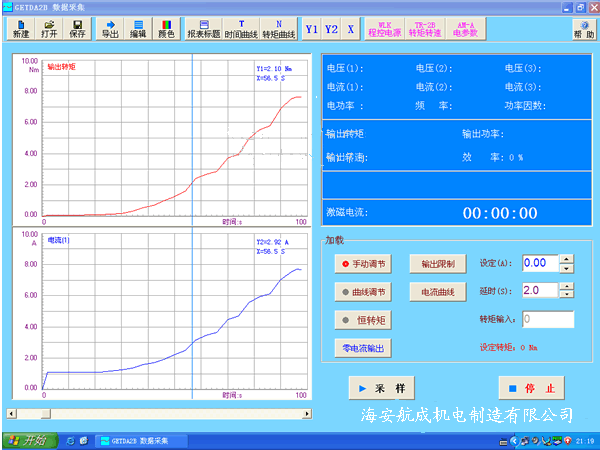Open the WLK 程控电源 toolbar item
The width and height of the screenshot is (600, 450).
[384, 28]
